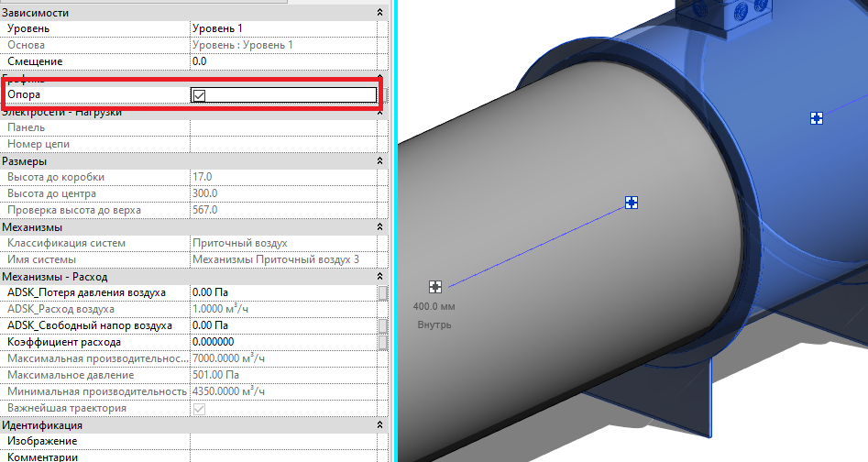Screen dimensions: 868x462
Task: Collapse the Идентификация section chevron
Action: pos(379,425)
